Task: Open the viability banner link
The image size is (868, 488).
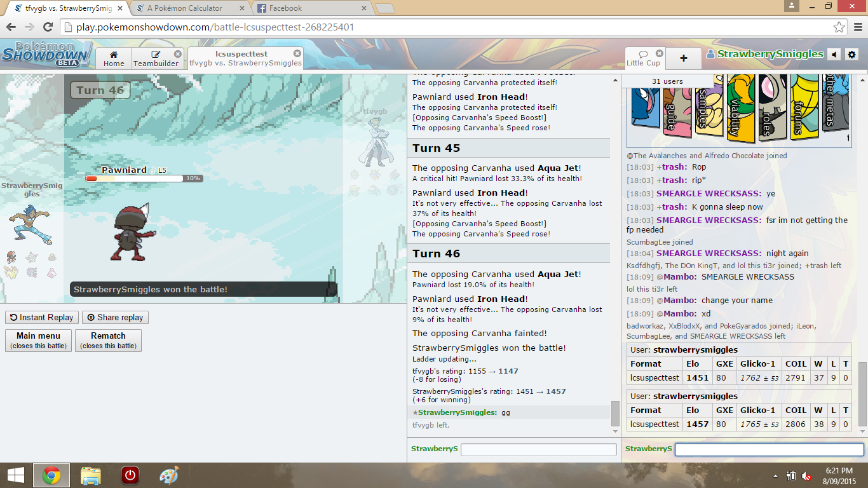Action: point(739,108)
